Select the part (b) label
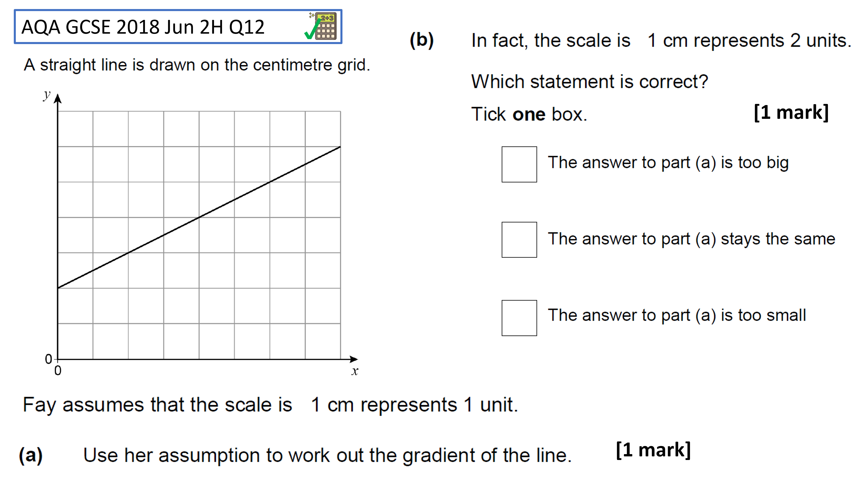 pyautogui.click(x=422, y=40)
